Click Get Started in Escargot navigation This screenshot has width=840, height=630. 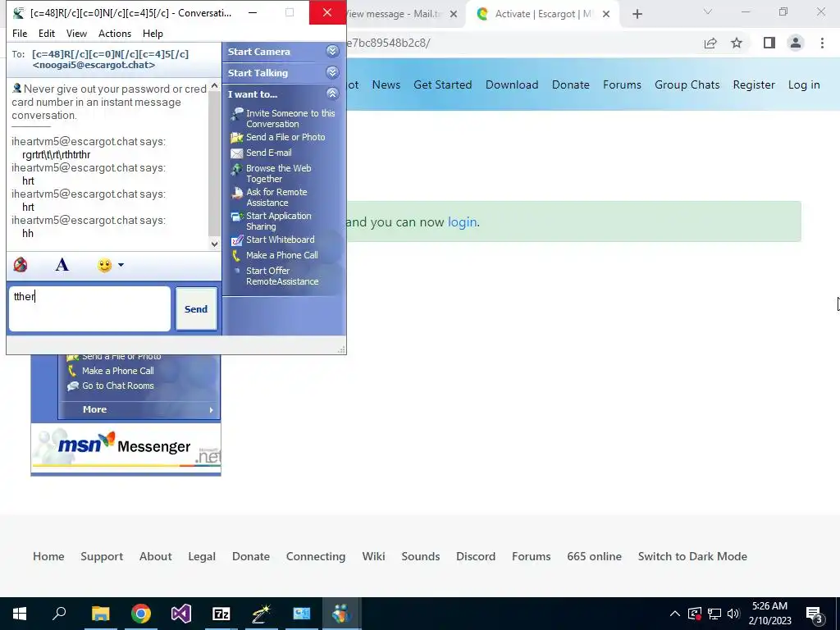pyautogui.click(x=442, y=84)
